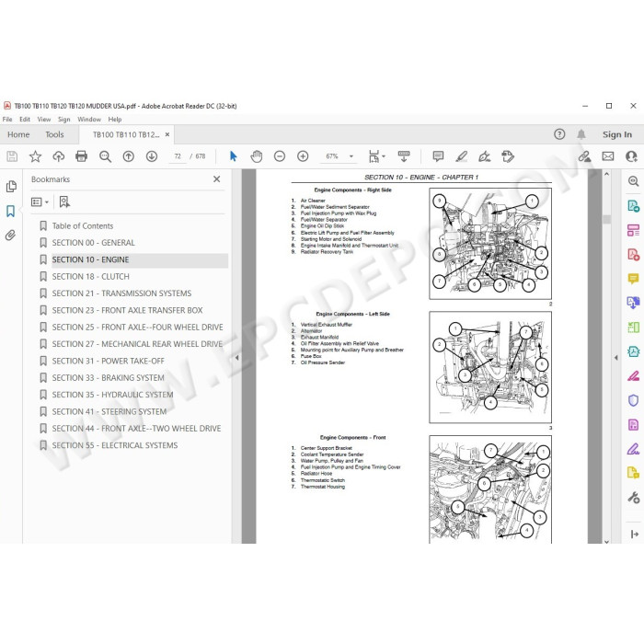Open the right pane search tool icon
The image size is (644, 644).
point(633,181)
